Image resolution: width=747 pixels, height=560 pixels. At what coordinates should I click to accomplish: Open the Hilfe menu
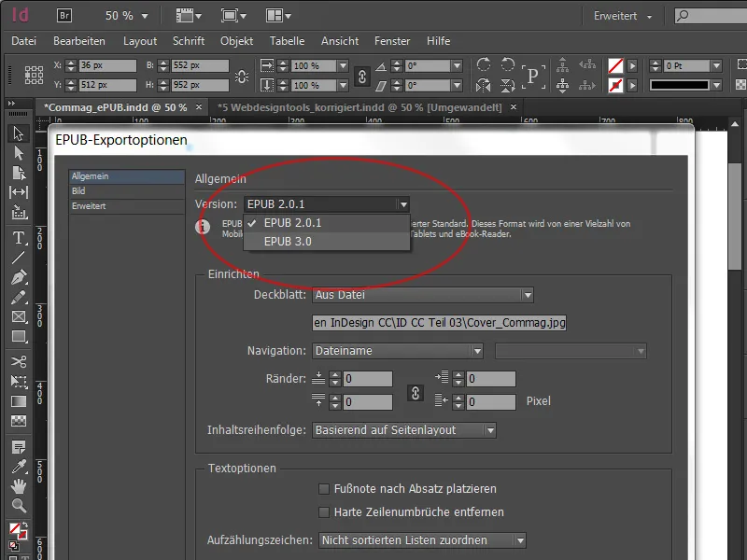[x=438, y=41]
